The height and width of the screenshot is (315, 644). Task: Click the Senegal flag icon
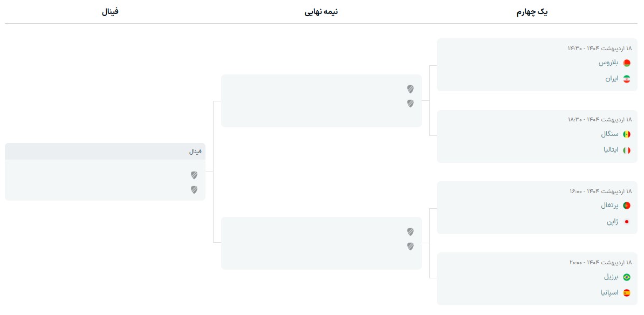(626, 134)
